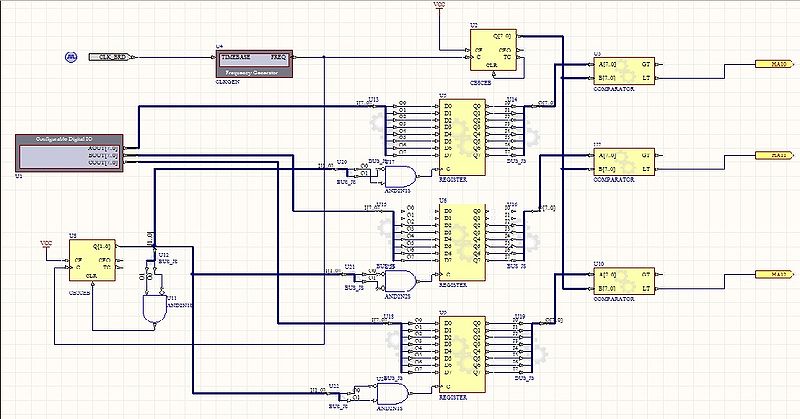Select the bottom-right output port
The image size is (800, 419).
771,273
